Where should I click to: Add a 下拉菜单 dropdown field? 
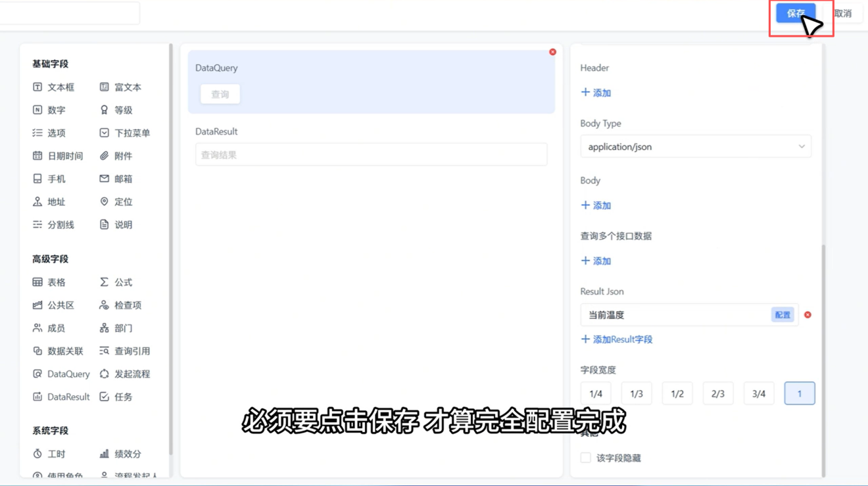point(125,133)
